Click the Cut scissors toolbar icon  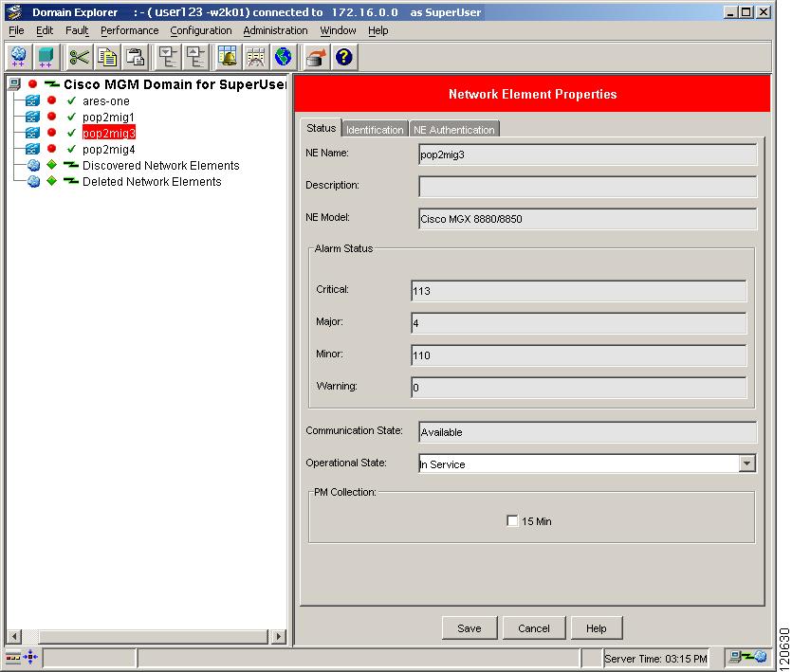click(x=80, y=57)
